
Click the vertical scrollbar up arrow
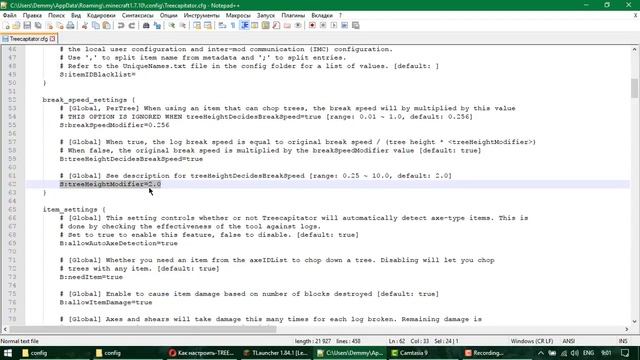[x=634, y=49]
